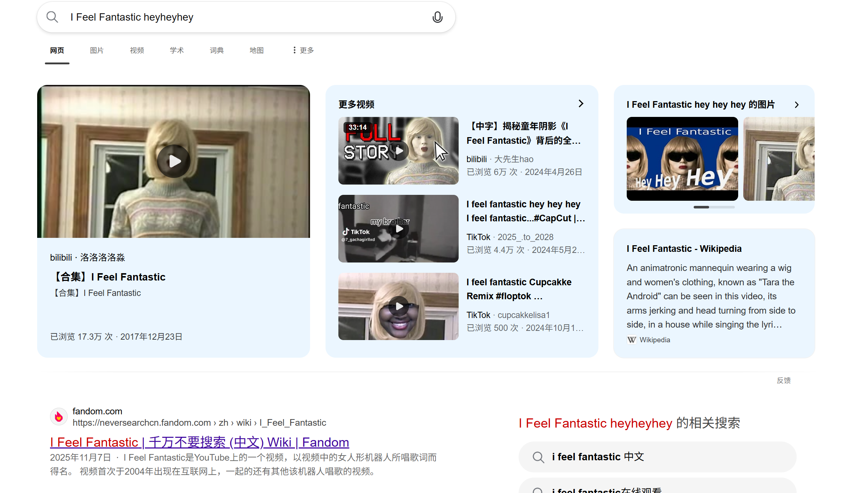
Task: Play the main I Feel Fantastic video
Action: click(x=174, y=161)
